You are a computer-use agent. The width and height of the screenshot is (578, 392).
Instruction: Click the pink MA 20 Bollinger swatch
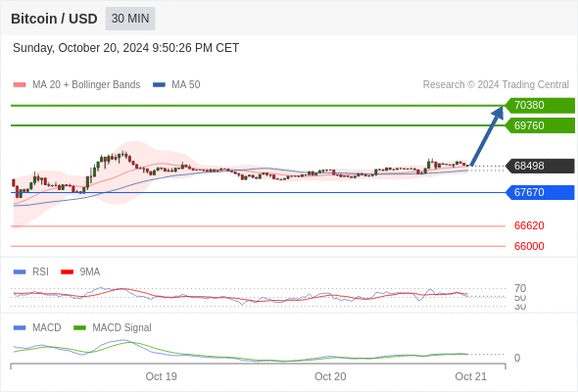[x=20, y=85]
